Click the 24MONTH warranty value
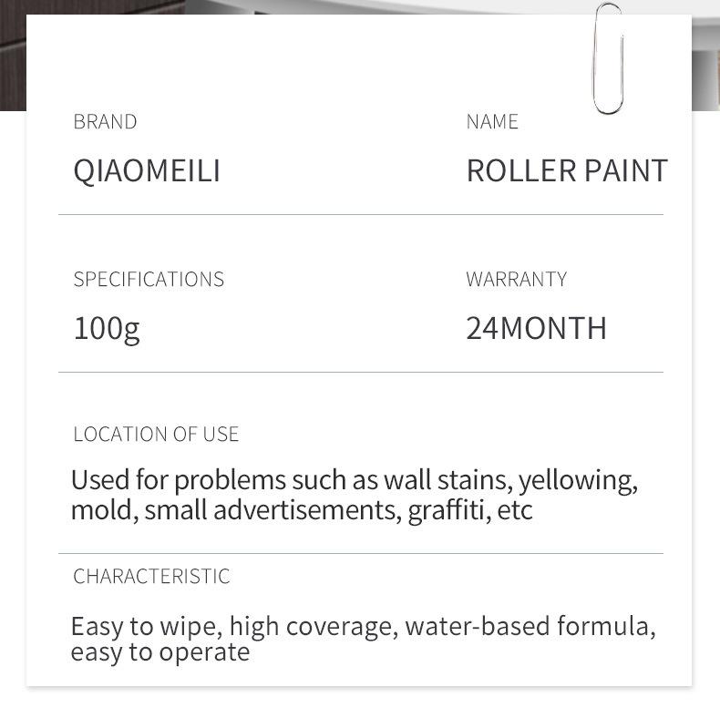720x728 pixels. click(537, 328)
